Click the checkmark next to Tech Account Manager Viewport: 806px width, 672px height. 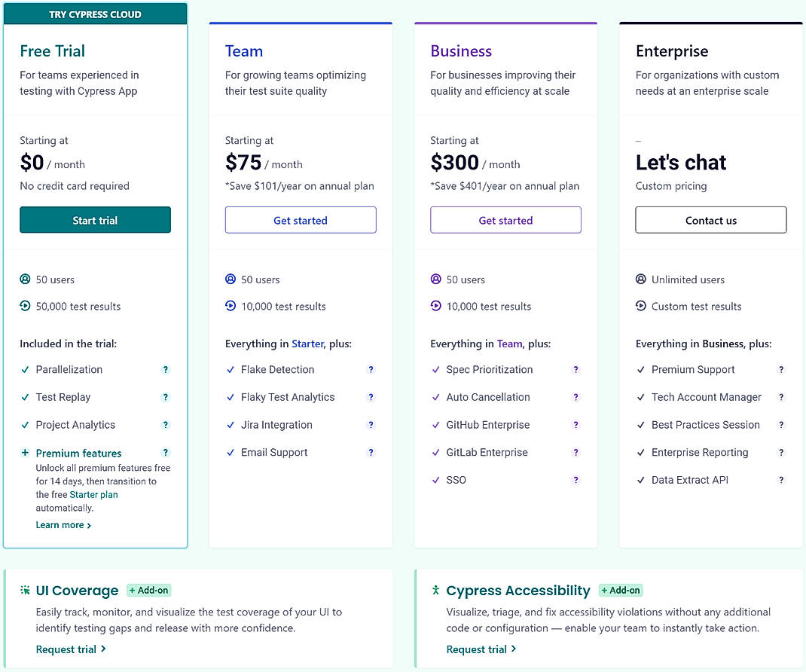click(641, 397)
